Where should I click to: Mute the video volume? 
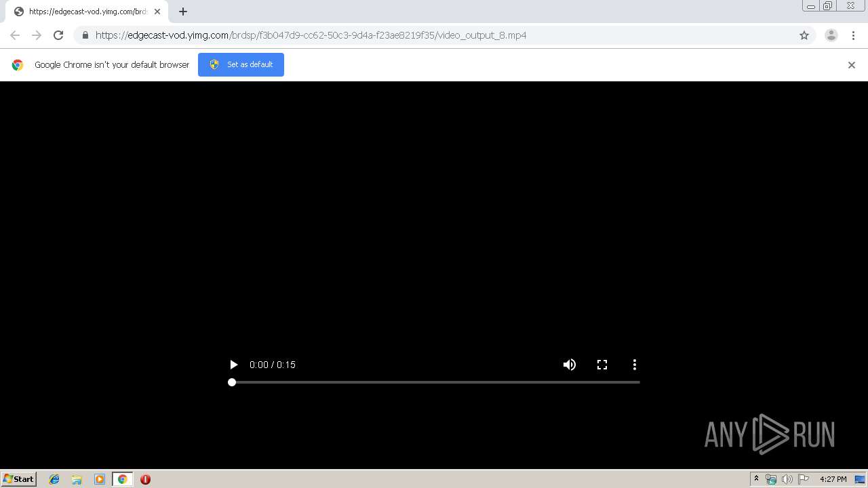click(570, 365)
